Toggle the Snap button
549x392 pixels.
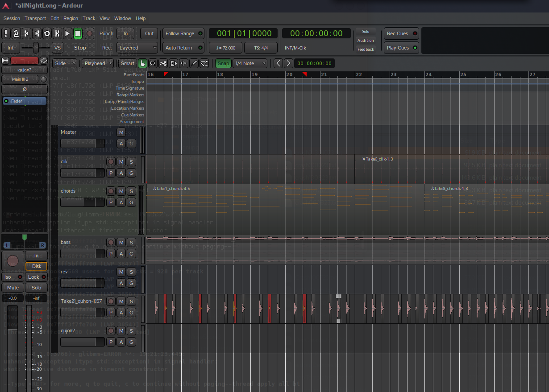coord(223,63)
